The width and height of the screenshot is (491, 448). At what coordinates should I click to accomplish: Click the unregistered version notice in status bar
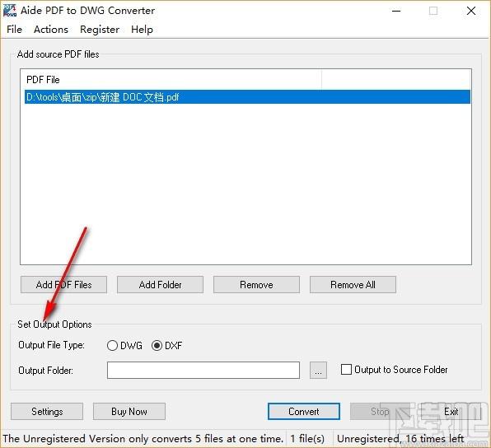(x=143, y=439)
